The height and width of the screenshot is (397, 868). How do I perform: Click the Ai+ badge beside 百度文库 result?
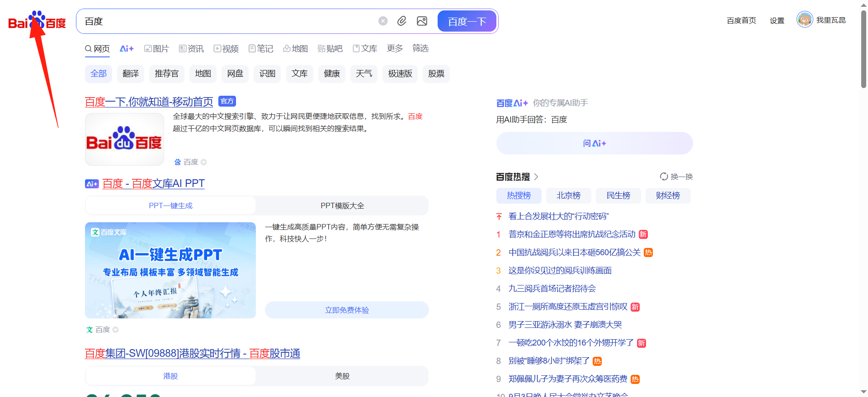click(92, 184)
